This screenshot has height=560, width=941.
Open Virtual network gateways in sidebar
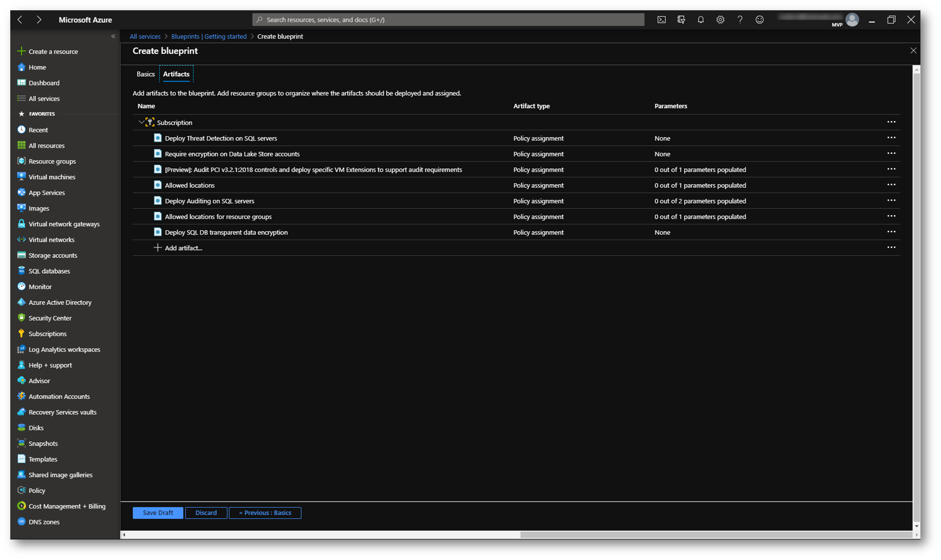(x=58, y=224)
